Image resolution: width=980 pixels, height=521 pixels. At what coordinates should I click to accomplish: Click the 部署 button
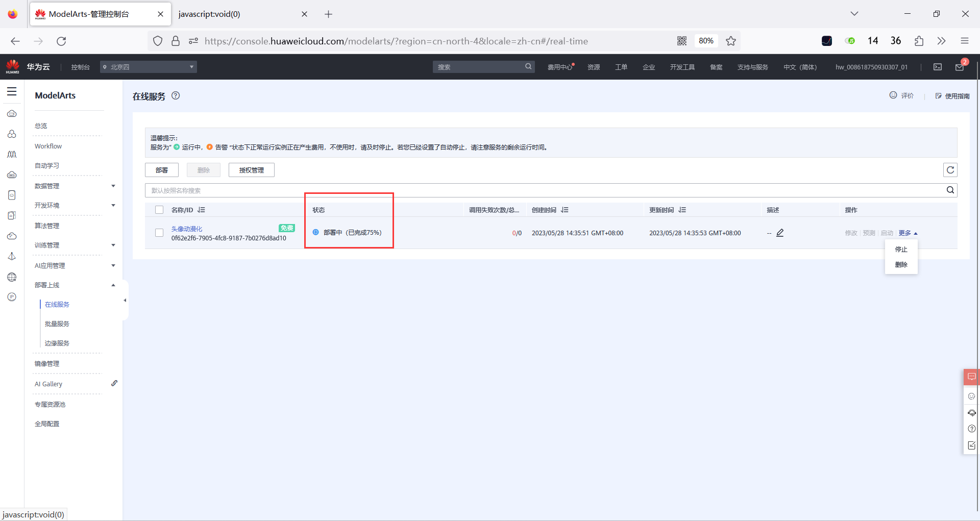click(162, 170)
